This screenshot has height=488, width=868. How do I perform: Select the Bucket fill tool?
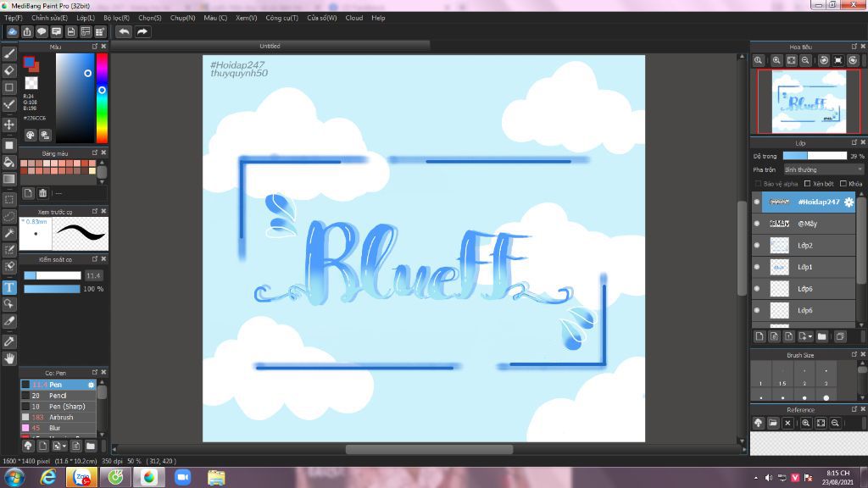pyautogui.click(x=9, y=162)
